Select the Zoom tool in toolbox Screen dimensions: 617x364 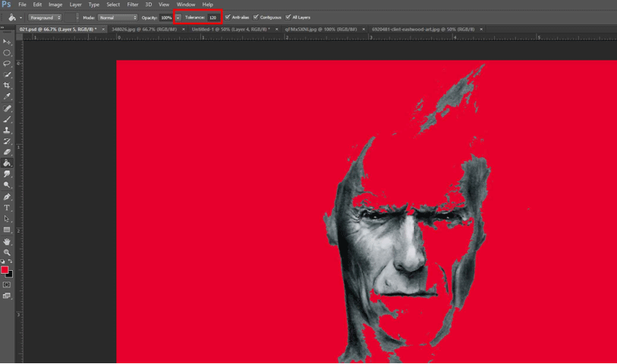click(x=7, y=253)
